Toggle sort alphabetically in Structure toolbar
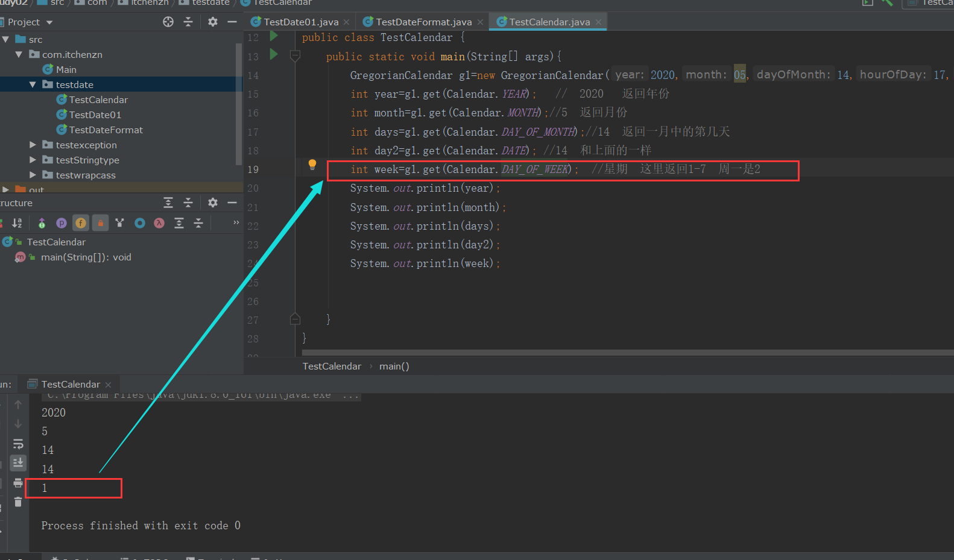This screenshot has width=954, height=560. tap(17, 223)
